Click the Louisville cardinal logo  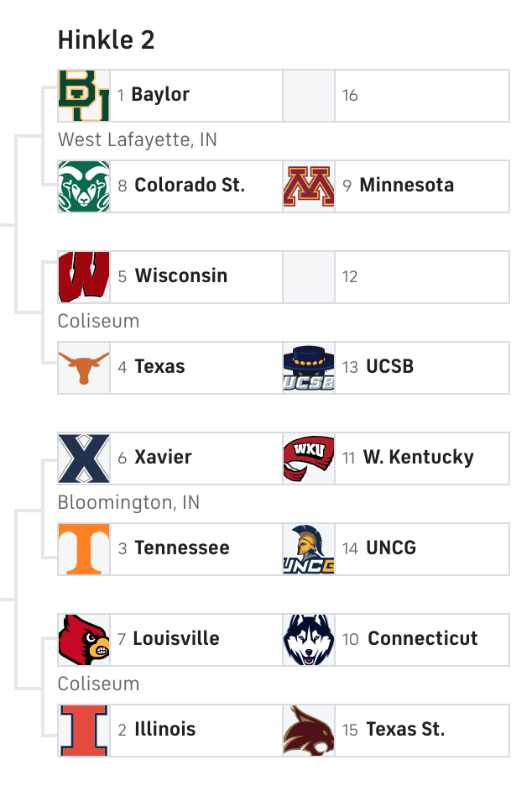pos(84,640)
